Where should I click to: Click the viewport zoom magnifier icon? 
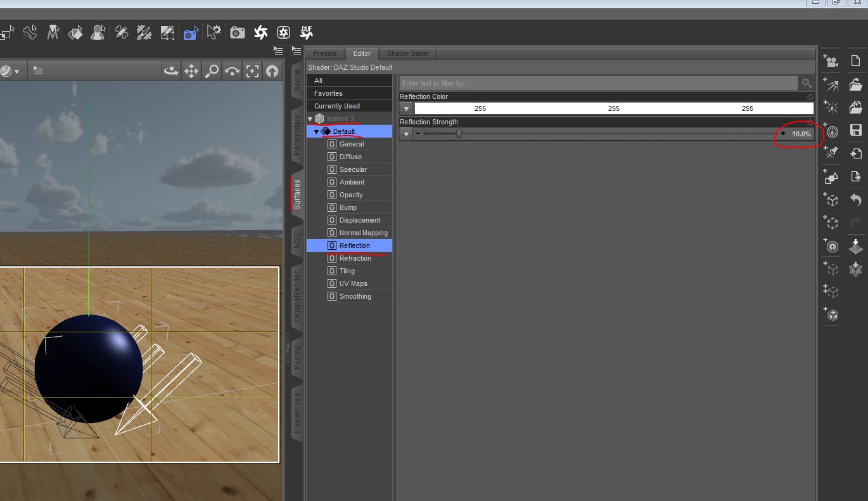tap(212, 71)
